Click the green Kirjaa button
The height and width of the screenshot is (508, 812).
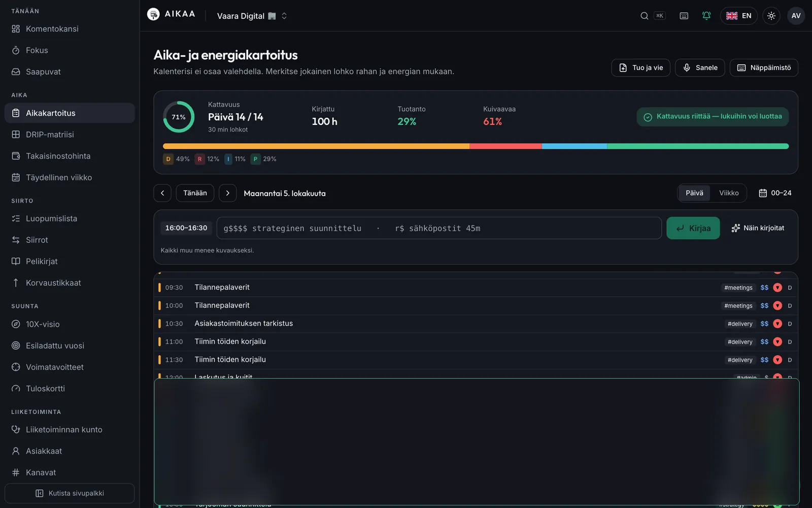pyautogui.click(x=693, y=228)
